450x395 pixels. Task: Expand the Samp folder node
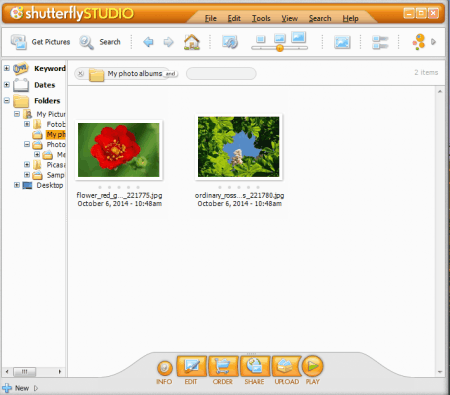coord(27,175)
